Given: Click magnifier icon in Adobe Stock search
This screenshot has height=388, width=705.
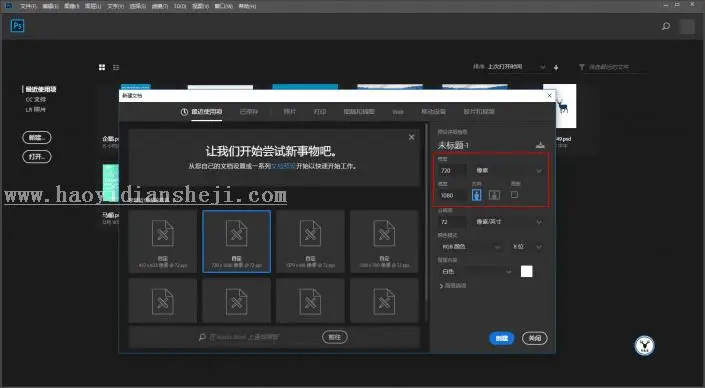Looking at the screenshot, I should [x=202, y=337].
